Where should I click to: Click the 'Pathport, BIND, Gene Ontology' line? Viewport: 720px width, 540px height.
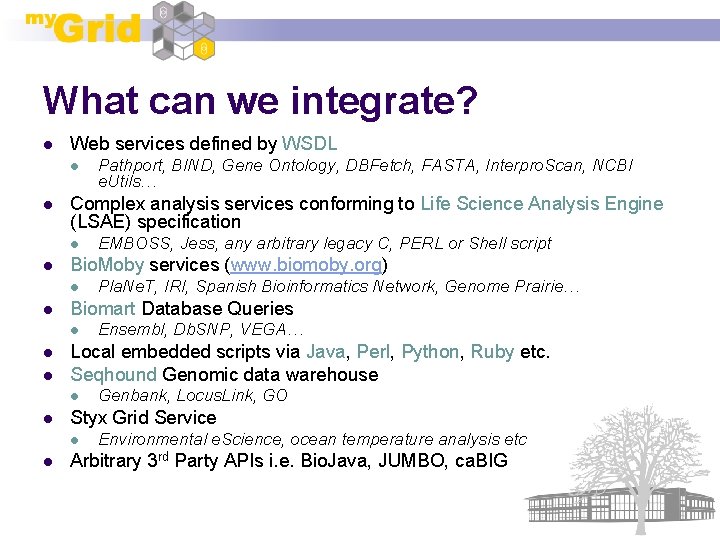click(x=366, y=165)
